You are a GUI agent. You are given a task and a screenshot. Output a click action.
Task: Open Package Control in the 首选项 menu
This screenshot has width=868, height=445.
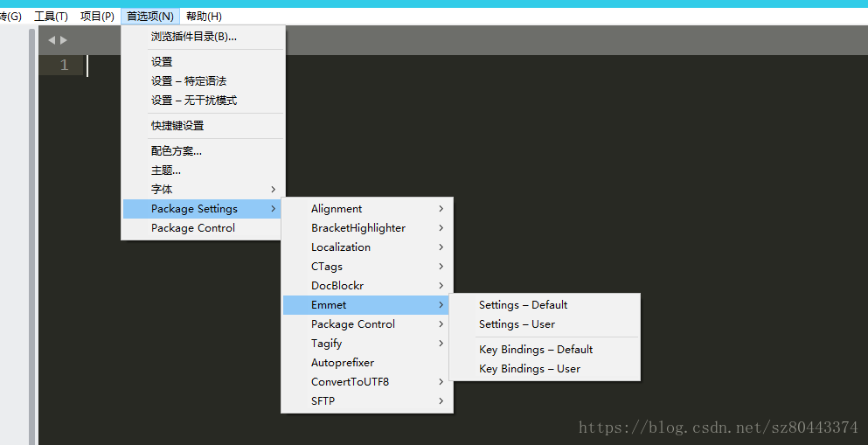click(203, 228)
